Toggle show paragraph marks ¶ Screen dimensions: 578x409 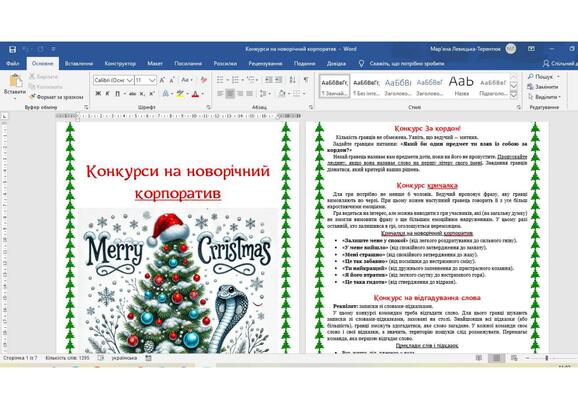306,80
